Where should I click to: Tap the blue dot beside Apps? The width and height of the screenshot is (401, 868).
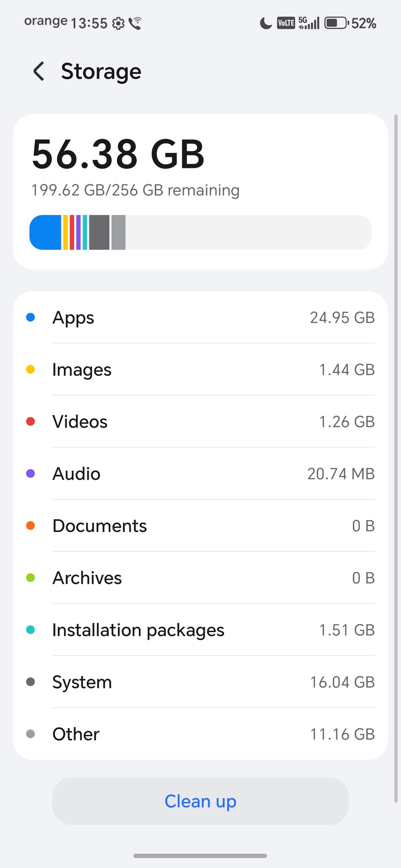[x=30, y=318]
